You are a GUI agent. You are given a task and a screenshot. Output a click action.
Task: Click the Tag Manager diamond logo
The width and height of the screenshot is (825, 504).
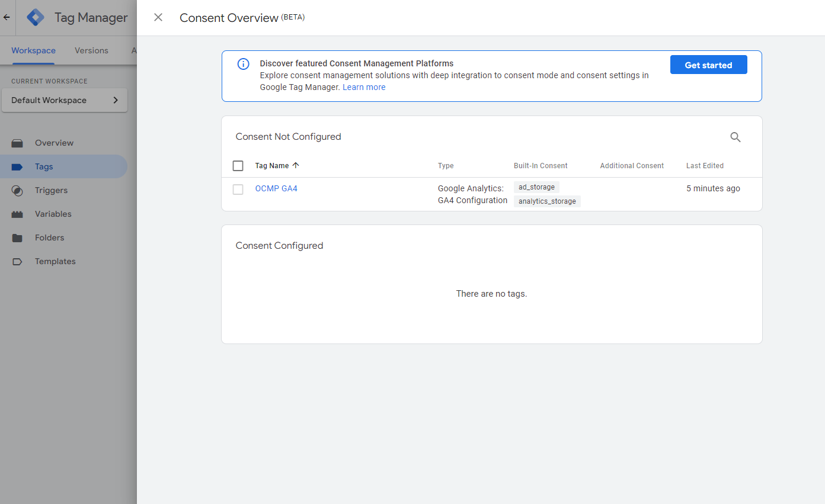[36, 17]
